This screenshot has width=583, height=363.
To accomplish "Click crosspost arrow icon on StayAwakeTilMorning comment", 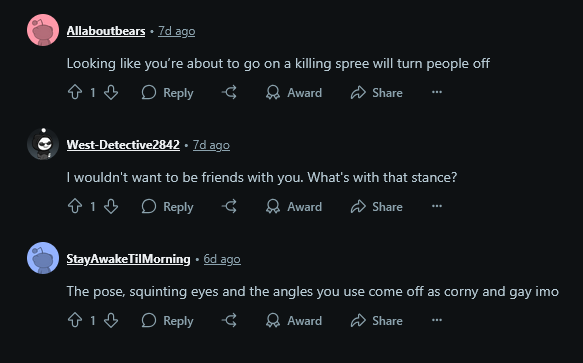I will [x=229, y=320].
